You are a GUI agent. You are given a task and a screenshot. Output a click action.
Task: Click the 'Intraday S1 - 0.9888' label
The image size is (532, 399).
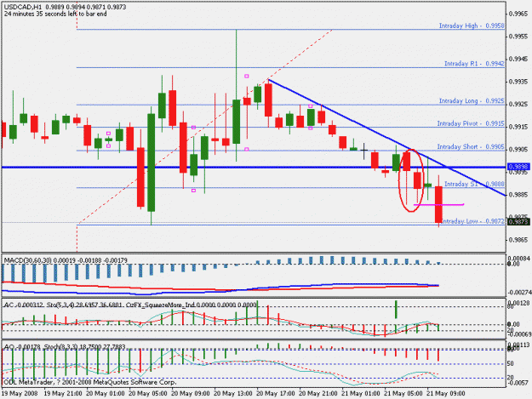(x=474, y=184)
